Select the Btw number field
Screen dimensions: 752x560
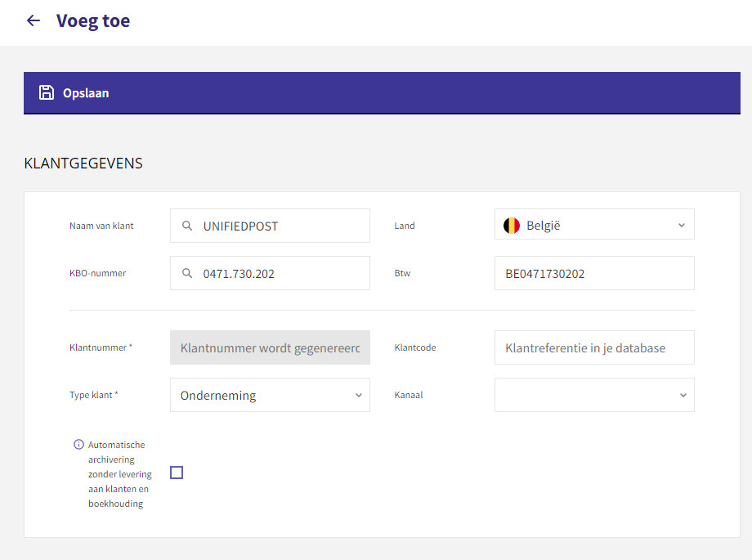tap(594, 273)
